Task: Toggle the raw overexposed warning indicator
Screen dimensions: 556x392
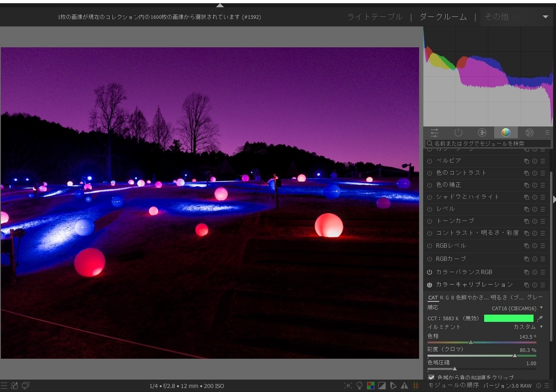Action: pyautogui.click(x=392, y=385)
